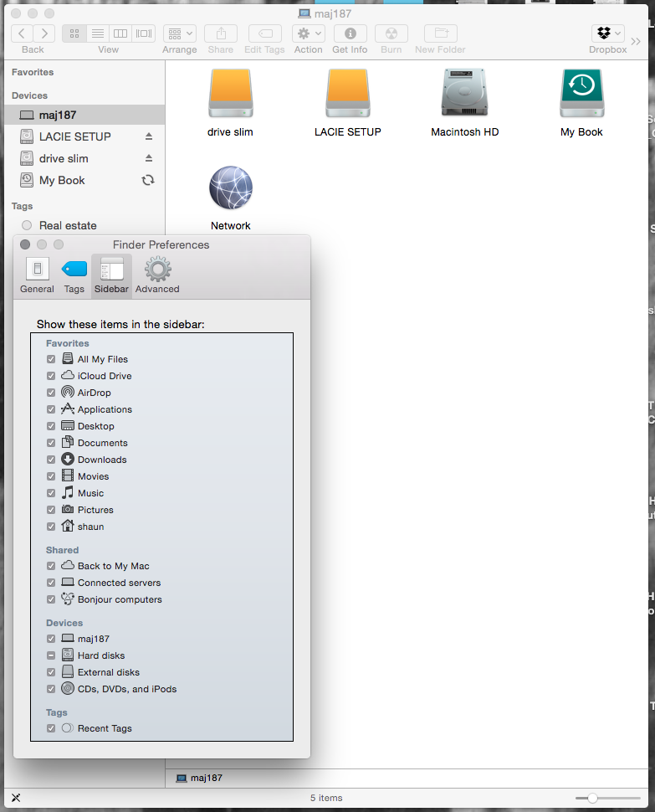Select the drive slim orange drive icon
This screenshot has height=812, width=655.
click(x=231, y=93)
